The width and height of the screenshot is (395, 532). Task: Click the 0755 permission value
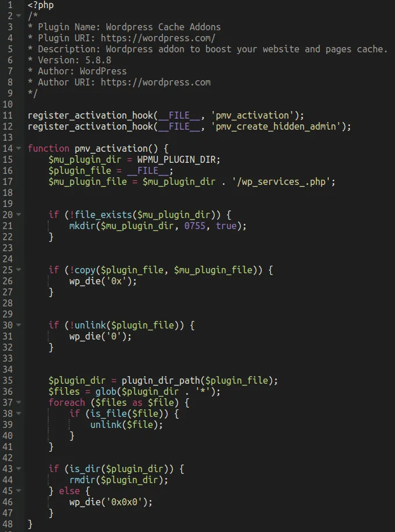pos(195,226)
